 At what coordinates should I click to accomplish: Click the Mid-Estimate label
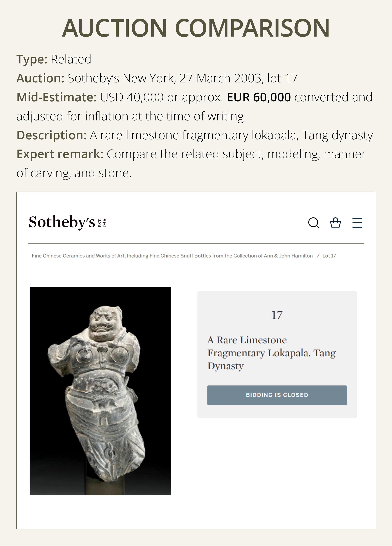click(56, 97)
